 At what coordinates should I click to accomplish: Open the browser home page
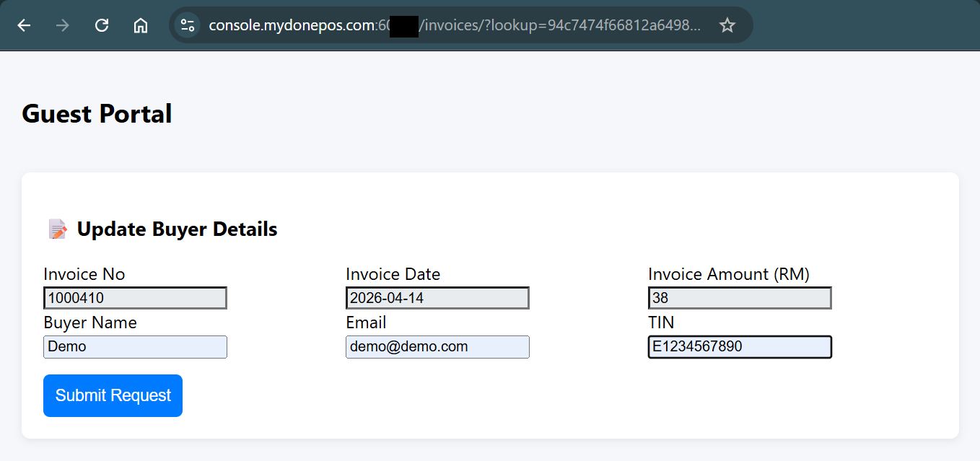click(x=141, y=25)
